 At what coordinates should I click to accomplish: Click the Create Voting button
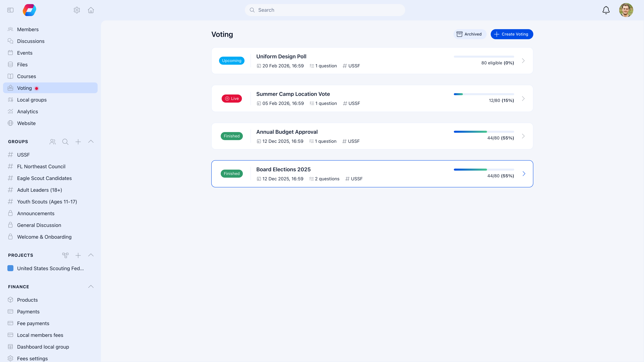click(512, 34)
